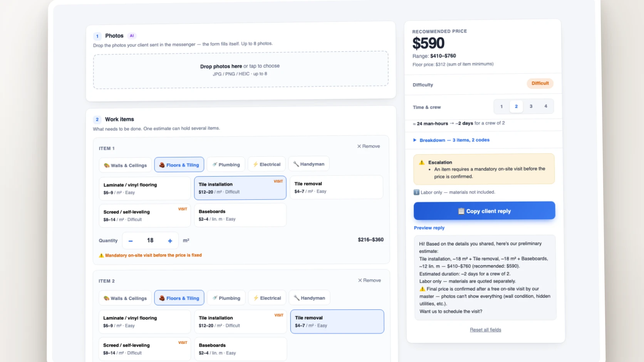Select Laminate / vinyl flooring in Item 1
Screen dimensions: 644x362
(x=144, y=189)
